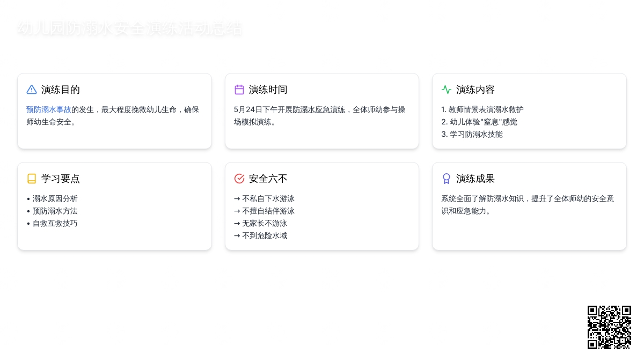
Task: Click the text 场模拟演练。
Action: pos(257,122)
